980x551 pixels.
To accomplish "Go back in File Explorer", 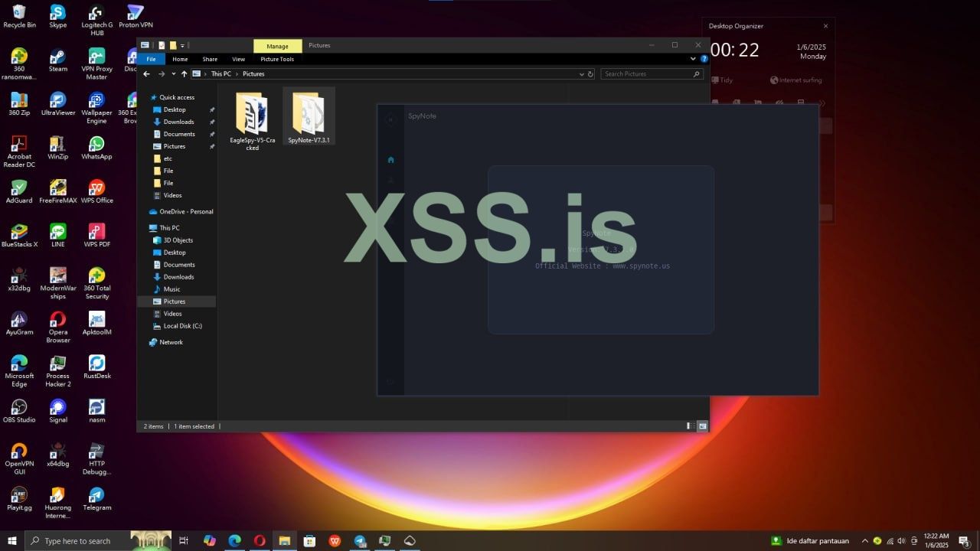I will coord(146,74).
